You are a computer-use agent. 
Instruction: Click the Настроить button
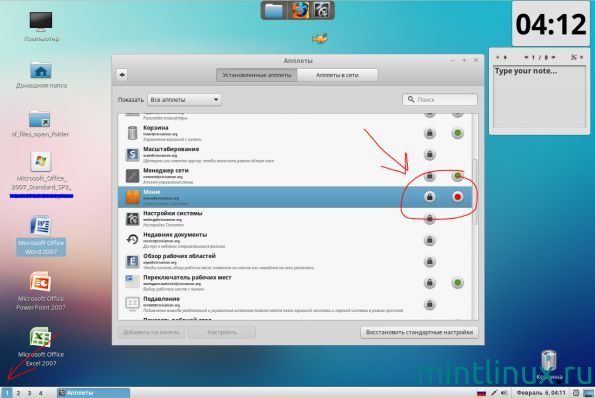[x=222, y=332]
